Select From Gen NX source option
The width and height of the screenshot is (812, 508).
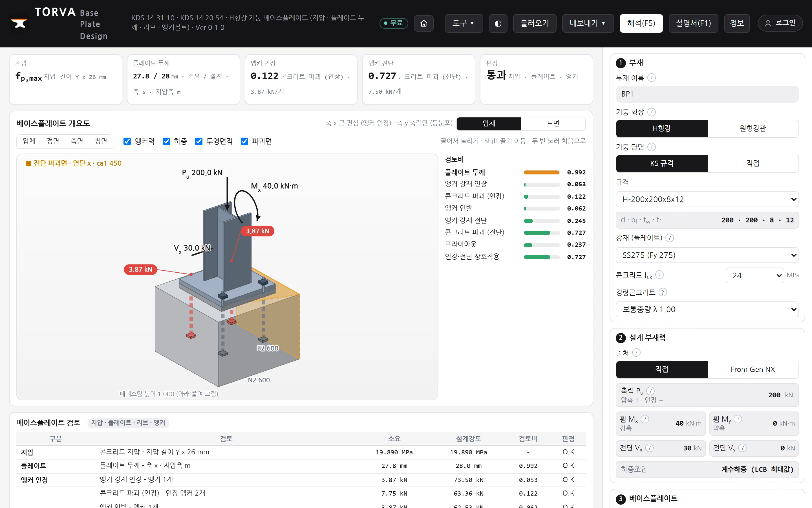[753, 369]
